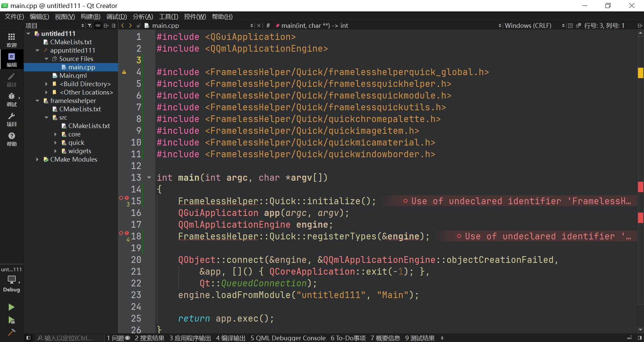
Task: Expand the quick folder in src
Action: [55, 142]
